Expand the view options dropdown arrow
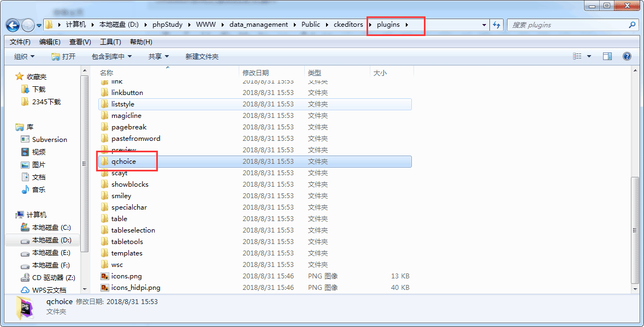644x327 pixels. pyautogui.click(x=589, y=56)
